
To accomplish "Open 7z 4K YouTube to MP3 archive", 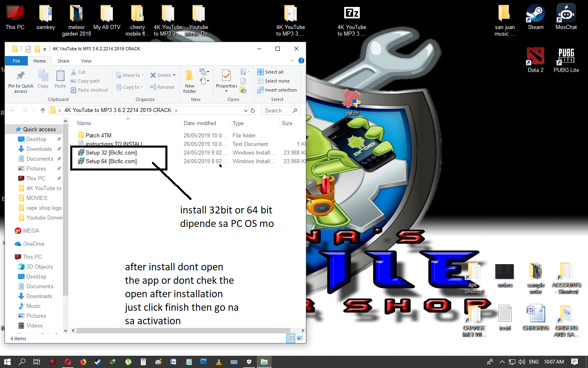I will pyautogui.click(x=352, y=20).
